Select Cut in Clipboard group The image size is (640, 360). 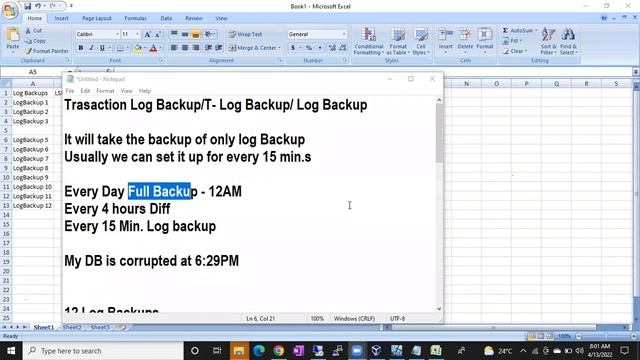tap(33, 31)
